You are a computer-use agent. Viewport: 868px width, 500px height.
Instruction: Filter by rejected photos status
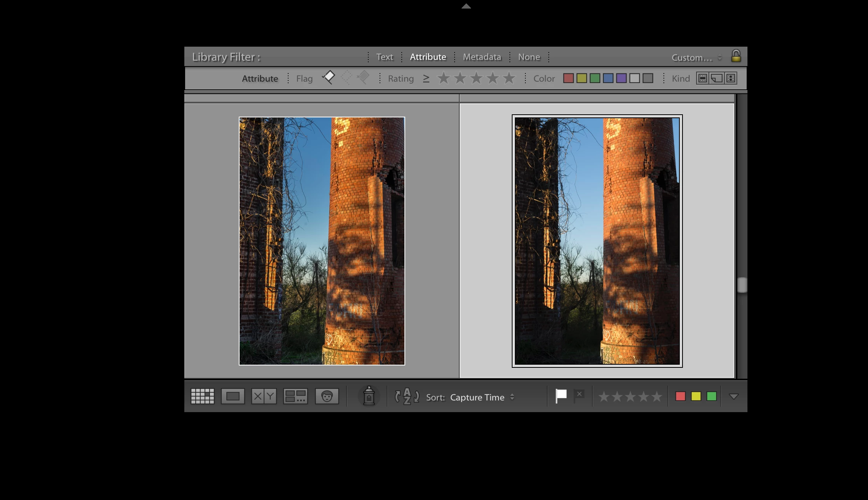[x=363, y=77]
